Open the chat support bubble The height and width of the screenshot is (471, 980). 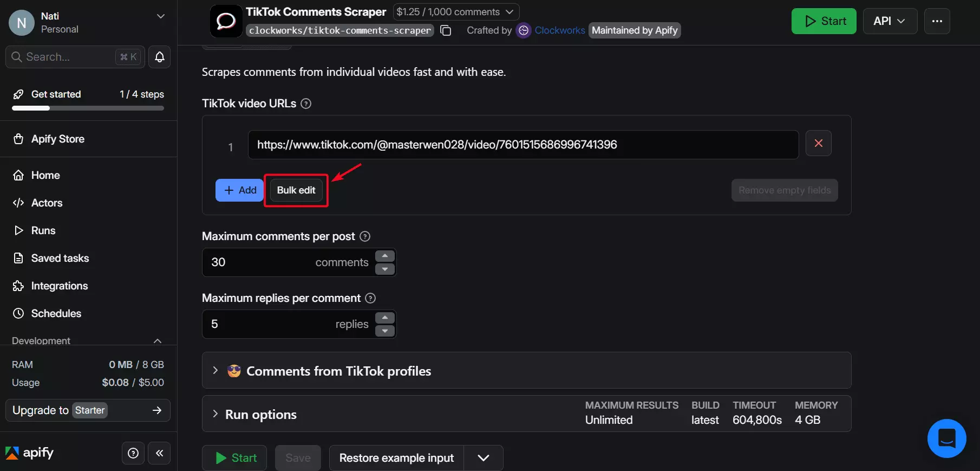coord(946,438)
